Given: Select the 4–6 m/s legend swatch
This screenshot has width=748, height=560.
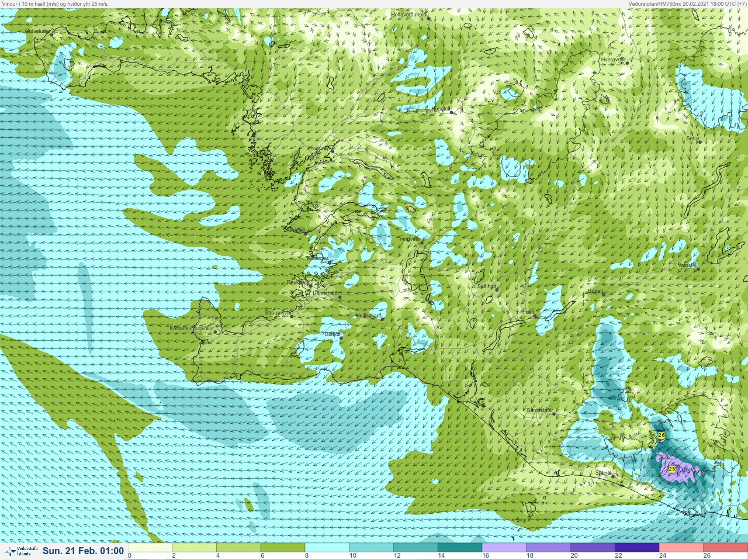Looking at the screenshot, I should click(239, 548).
